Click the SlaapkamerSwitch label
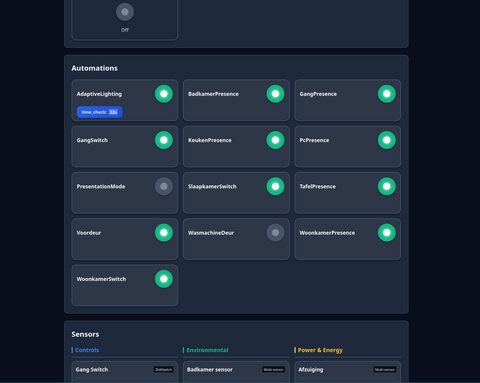Image resolution: width=480 pixels, height=383 pixels. click(x=212, y=187)
